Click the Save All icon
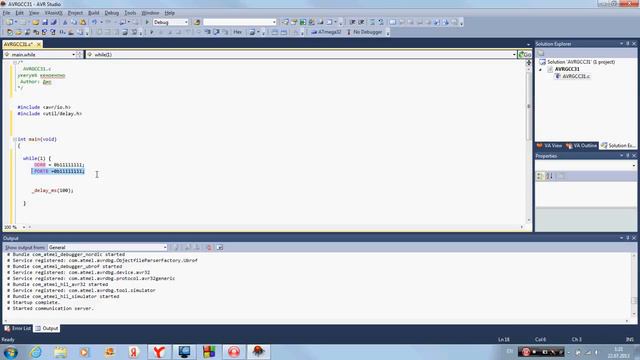This screenshot has height=360, width=640. 53,22
